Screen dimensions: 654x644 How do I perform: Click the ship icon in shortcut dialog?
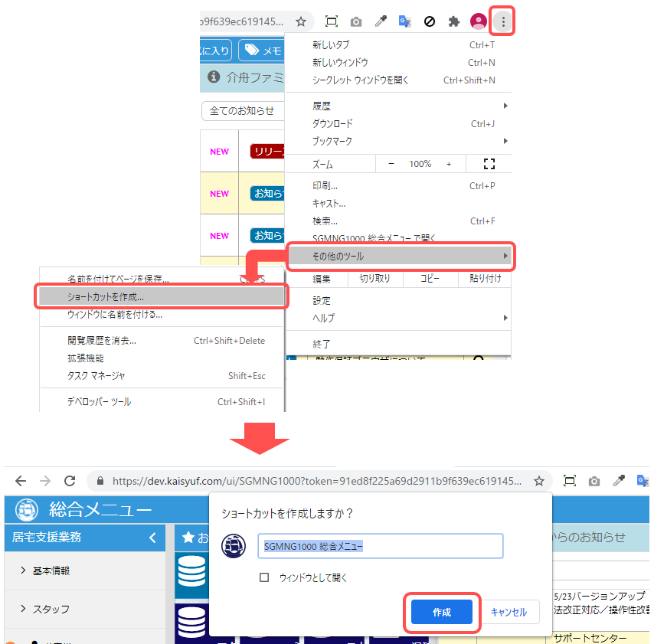point(234,546)
